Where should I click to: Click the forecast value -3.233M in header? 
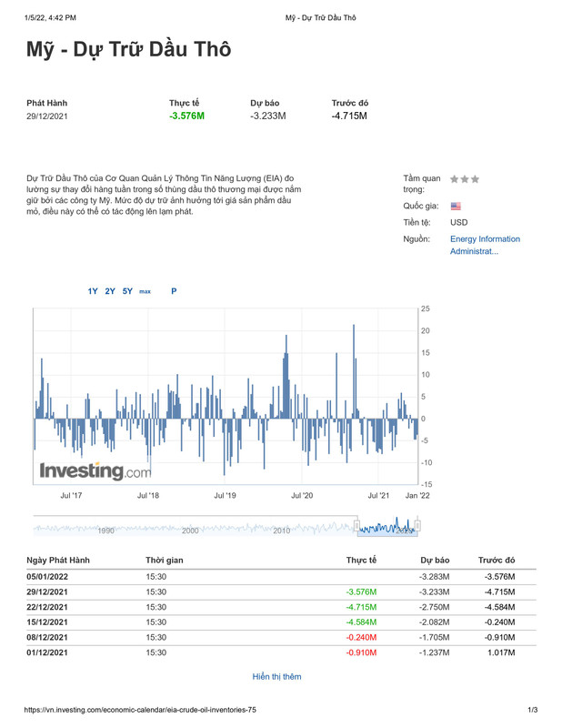[x=268, y=116]
